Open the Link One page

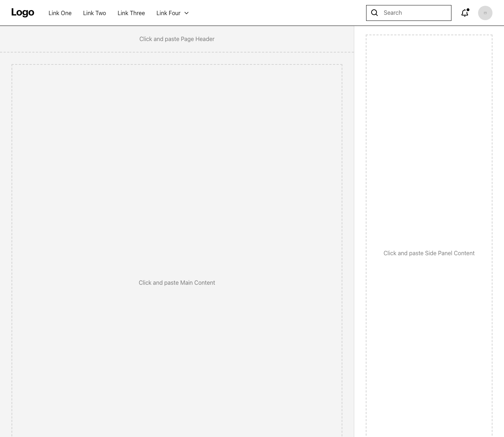point(60,13)
